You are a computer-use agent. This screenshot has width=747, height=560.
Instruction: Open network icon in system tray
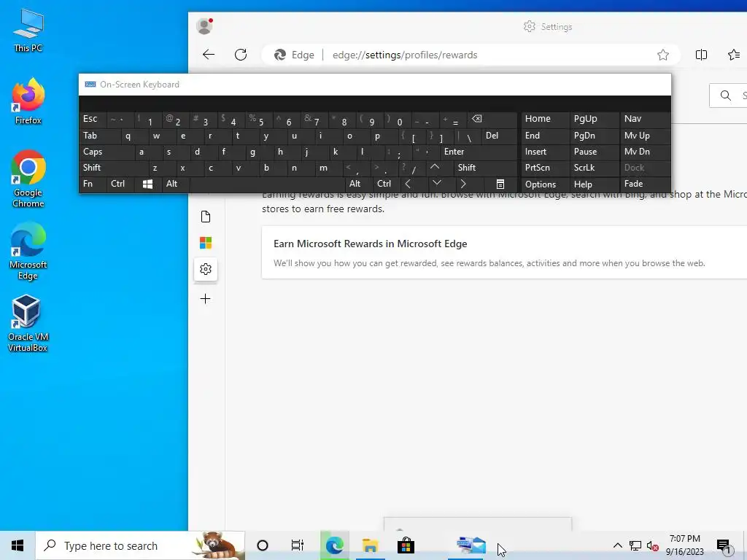(635, 545)
